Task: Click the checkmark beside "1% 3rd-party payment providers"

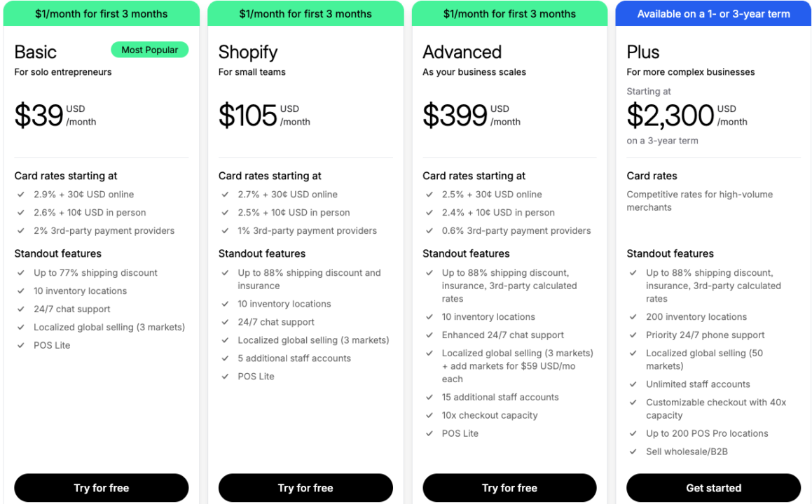Action: coord(226,231)
